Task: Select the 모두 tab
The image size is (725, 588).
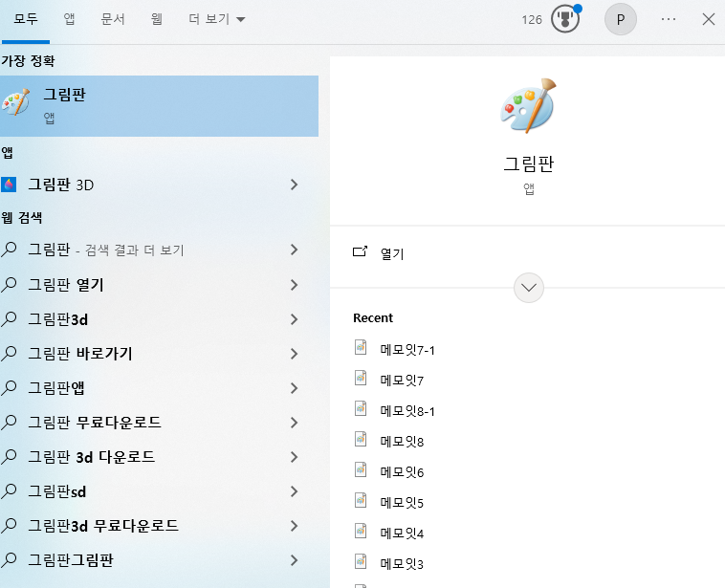Action: tap(26, 19)
